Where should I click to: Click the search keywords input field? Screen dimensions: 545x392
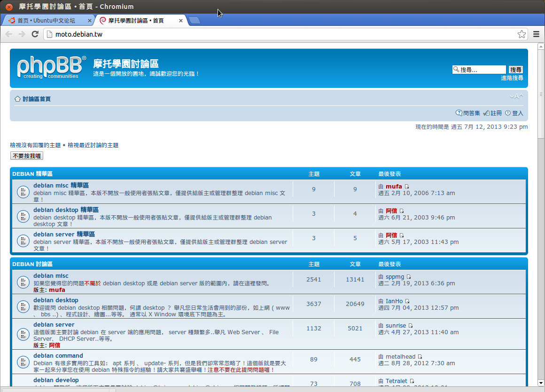click(479, 70)
